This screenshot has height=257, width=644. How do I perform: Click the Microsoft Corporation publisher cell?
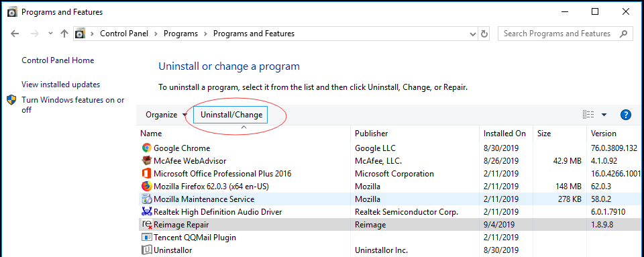pos(394,174)
